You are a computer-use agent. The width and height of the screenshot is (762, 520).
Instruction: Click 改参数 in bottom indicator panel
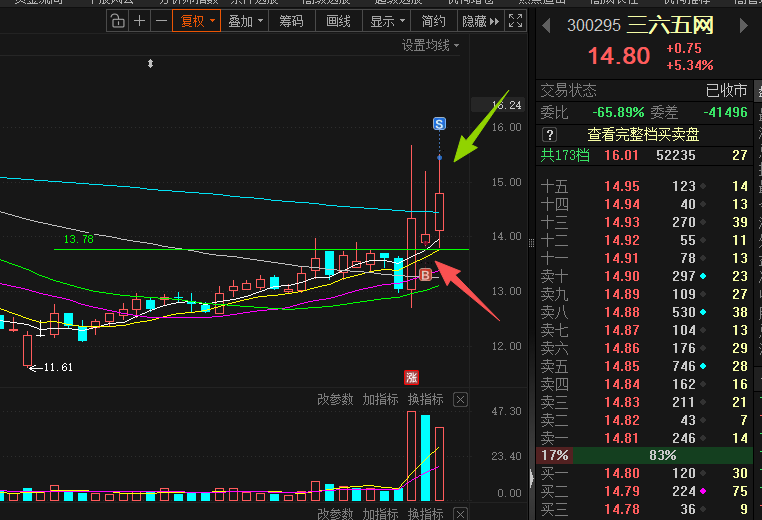point(335,514)
